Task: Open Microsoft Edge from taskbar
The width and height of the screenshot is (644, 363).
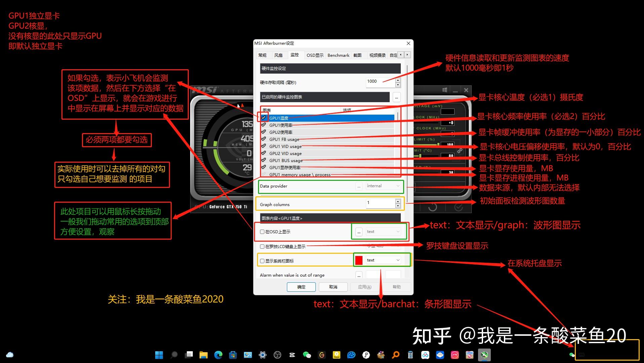Action: (x=218, y=355)
